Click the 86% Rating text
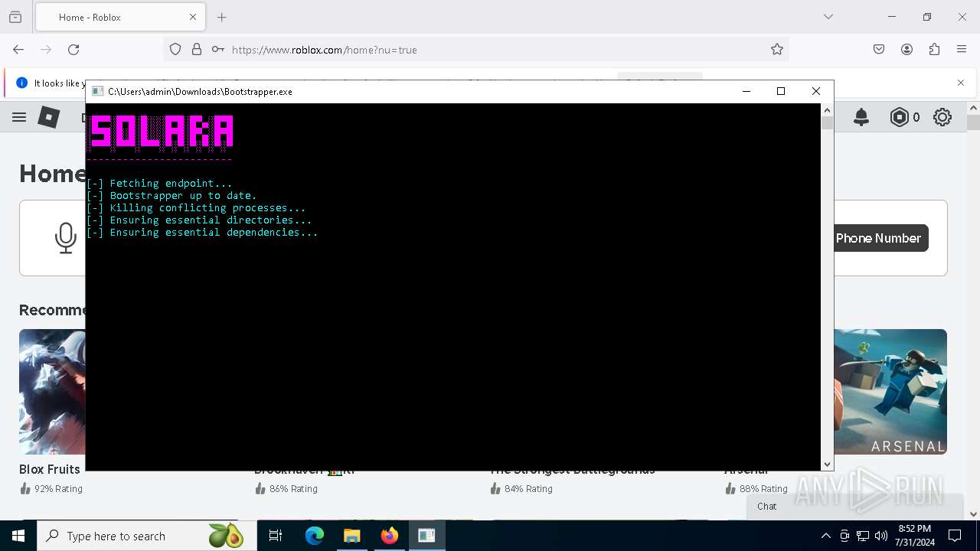Screen dimensions: 980x551 293,489
